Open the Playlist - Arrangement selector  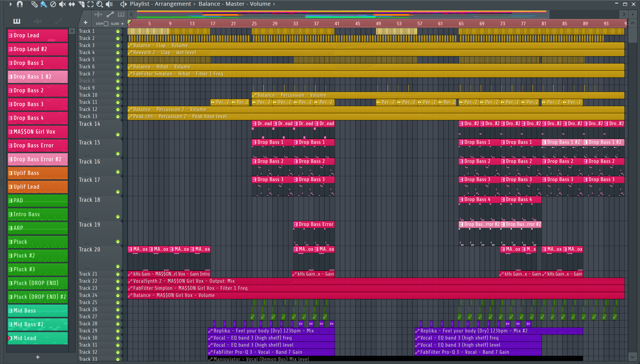160,4
